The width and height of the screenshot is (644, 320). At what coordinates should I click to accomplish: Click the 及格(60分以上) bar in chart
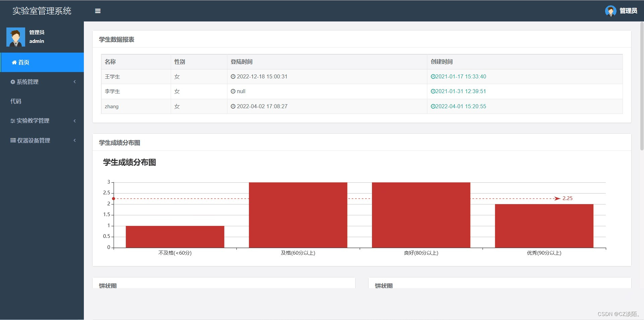298,215
